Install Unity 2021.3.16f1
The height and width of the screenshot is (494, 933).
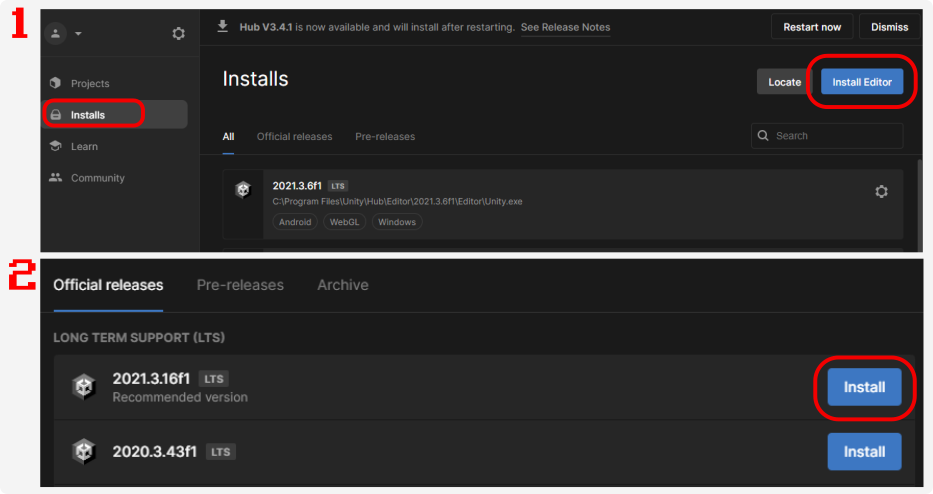coord(864,387)
